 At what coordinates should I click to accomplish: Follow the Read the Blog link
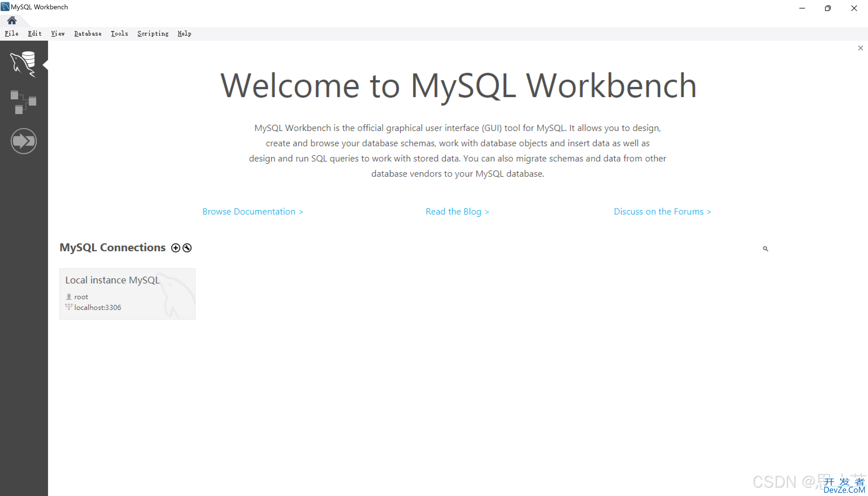coord(457,211)
